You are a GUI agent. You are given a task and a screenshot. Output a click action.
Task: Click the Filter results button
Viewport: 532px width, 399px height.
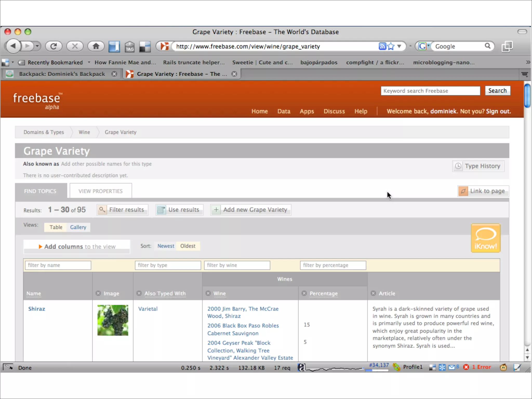click(122, 210)
